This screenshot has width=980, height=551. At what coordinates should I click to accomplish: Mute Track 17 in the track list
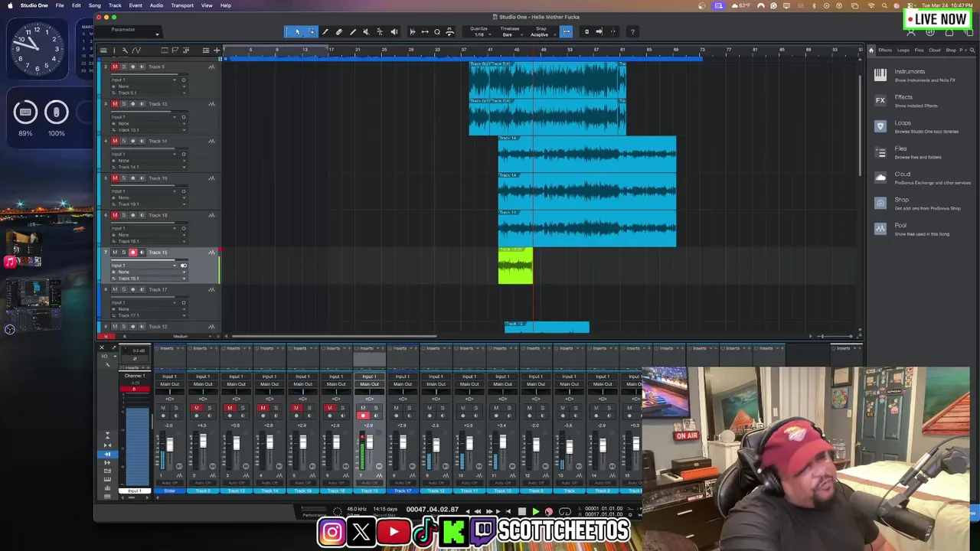(x=116, y=289)
